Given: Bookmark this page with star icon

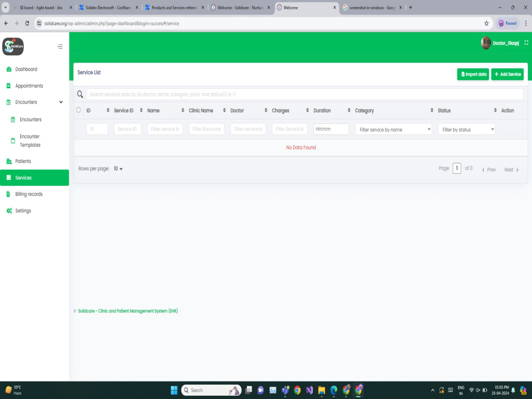Looking at the screenshot, I should [486, 23].
